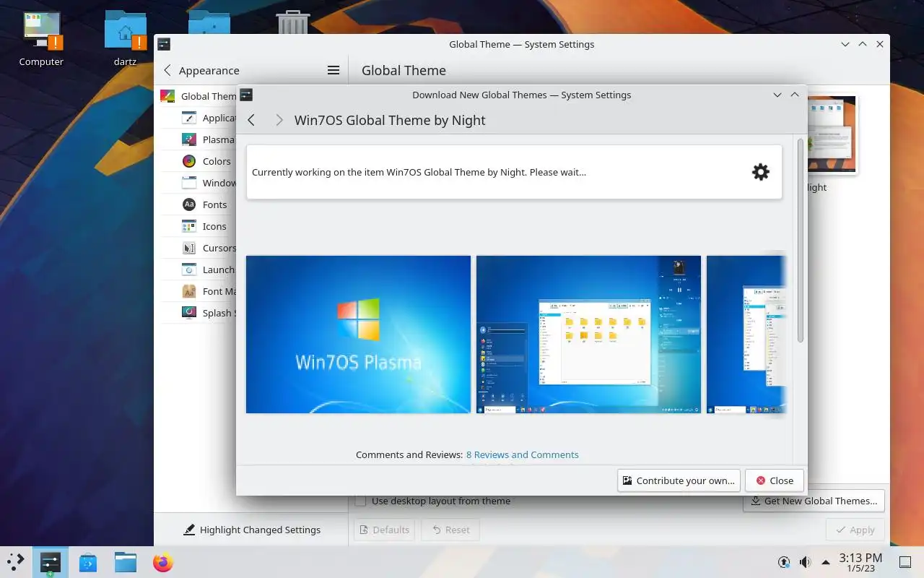Select Fonts icon in sidebar

(189, 204)
